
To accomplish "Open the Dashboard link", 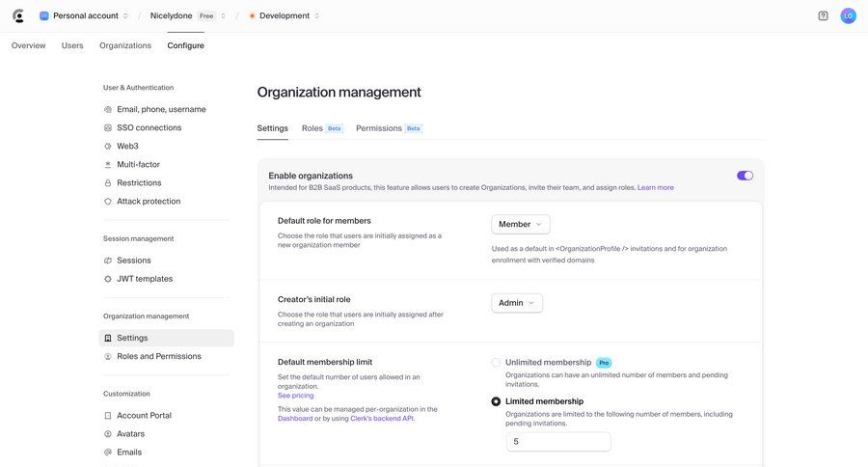I will click(295, 419).
